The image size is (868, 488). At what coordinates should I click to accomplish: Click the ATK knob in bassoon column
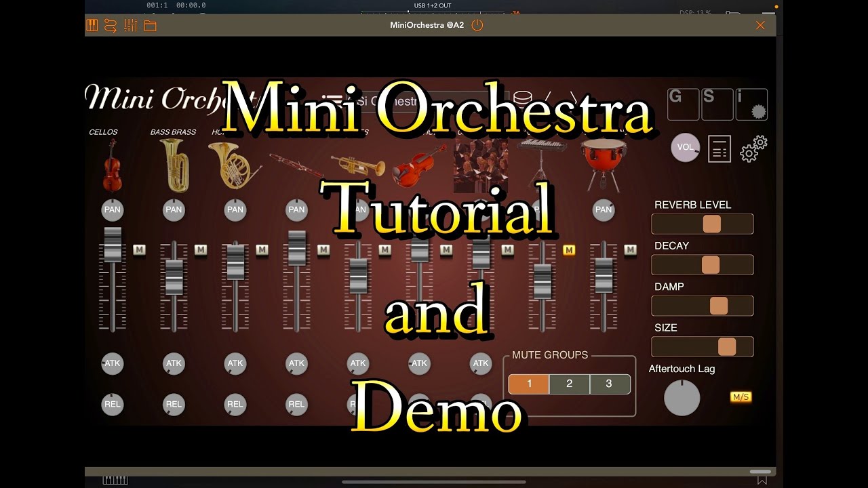coord(296,364)
